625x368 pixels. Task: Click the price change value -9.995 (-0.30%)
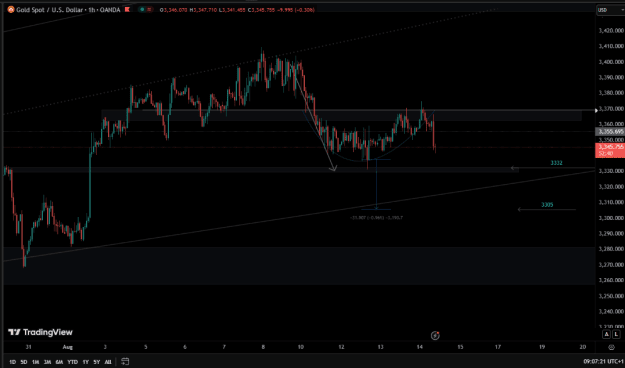coord(296,10)
